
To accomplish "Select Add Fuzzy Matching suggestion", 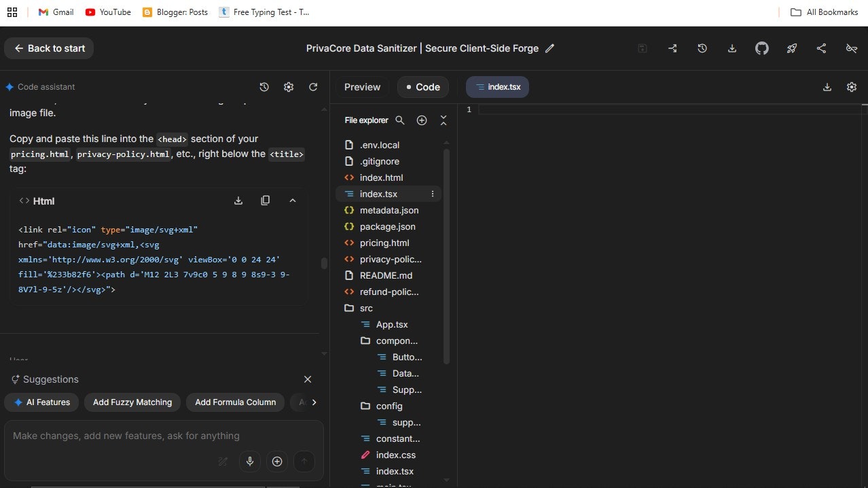I will point(132,402).
